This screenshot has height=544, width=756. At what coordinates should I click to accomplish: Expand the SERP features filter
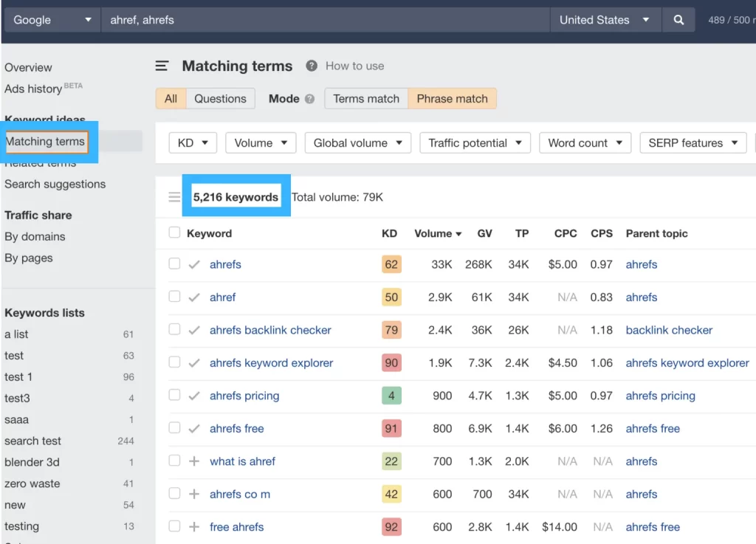click(x=693, y=143)
